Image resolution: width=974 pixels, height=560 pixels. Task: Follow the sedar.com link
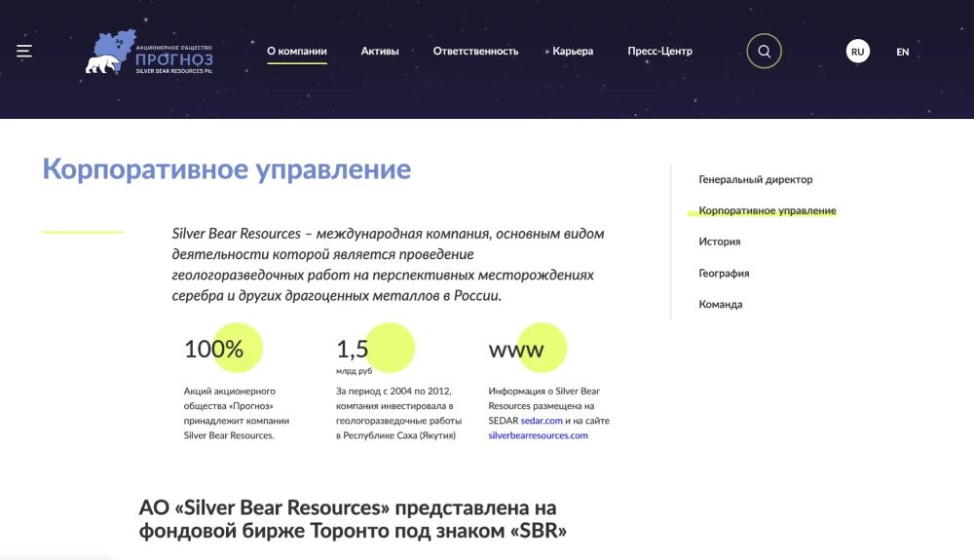tap(541, 421)
